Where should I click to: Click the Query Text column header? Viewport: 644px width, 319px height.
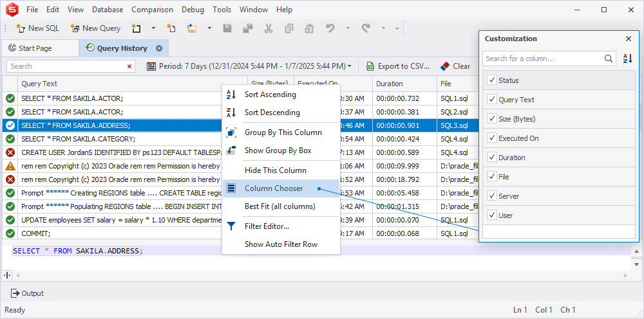(132, 84)
